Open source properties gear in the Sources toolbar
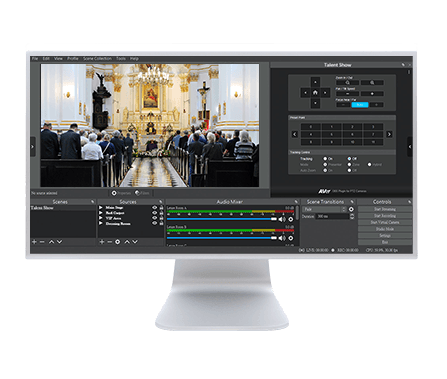The image size is (447, 379). (118, 242)
